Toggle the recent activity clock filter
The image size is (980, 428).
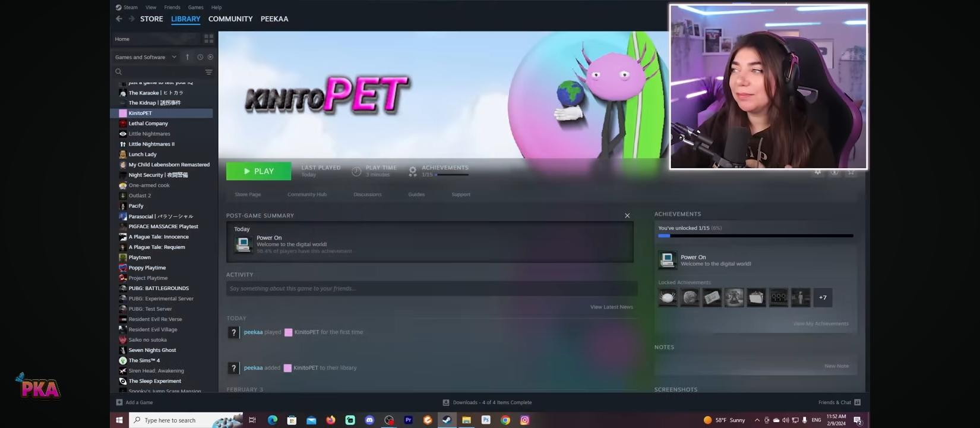pyautogui.click(x=200, y=57)
